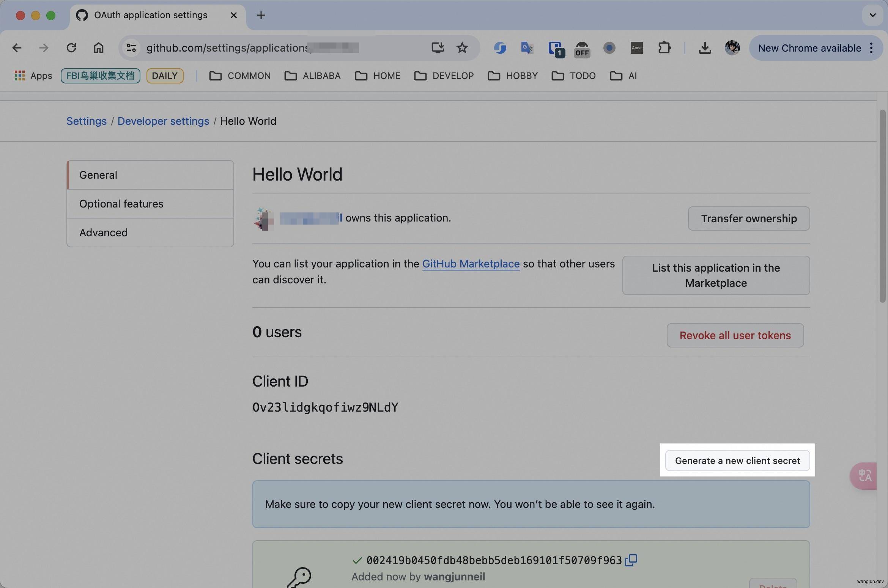Click the OFF badge extension icon
The width and height of the screenshot is (888, 588).
[x=582, y=49]
